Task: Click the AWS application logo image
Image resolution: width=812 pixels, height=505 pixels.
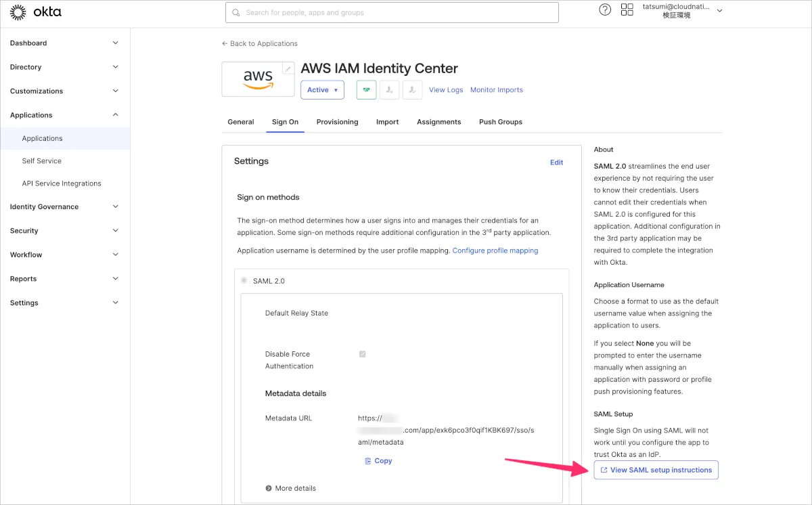Action: click(x=258, y=80)
